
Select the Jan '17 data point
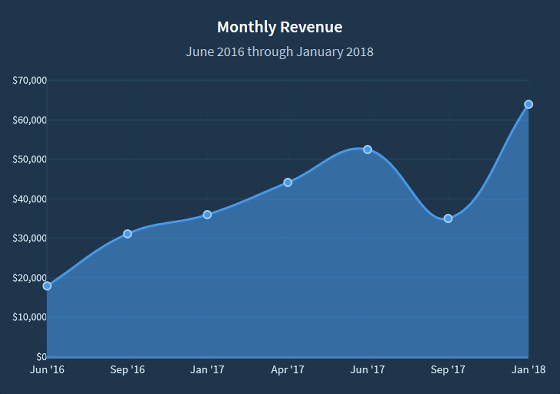(208, 214)
